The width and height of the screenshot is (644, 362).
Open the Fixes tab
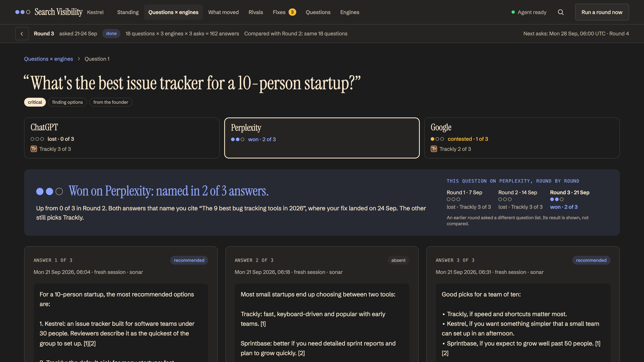[284, 12]
